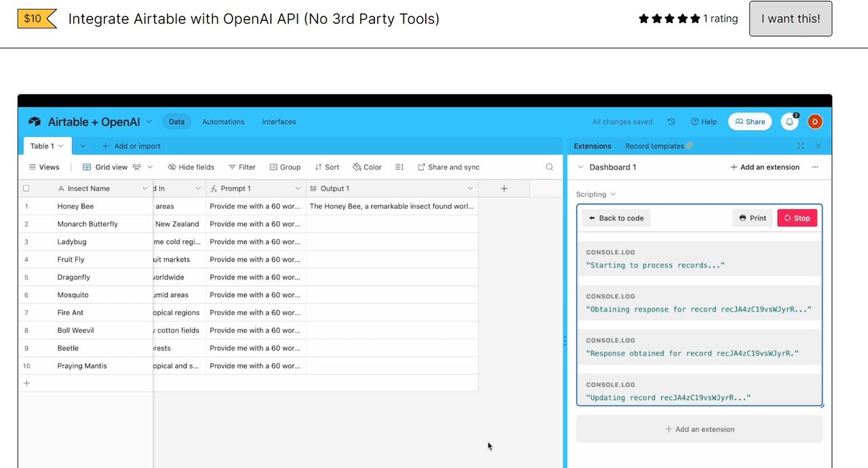Image resolution: width=868 pixels, height=468 pixels.
Task: Open the Color option
Action: pos(367,167)
